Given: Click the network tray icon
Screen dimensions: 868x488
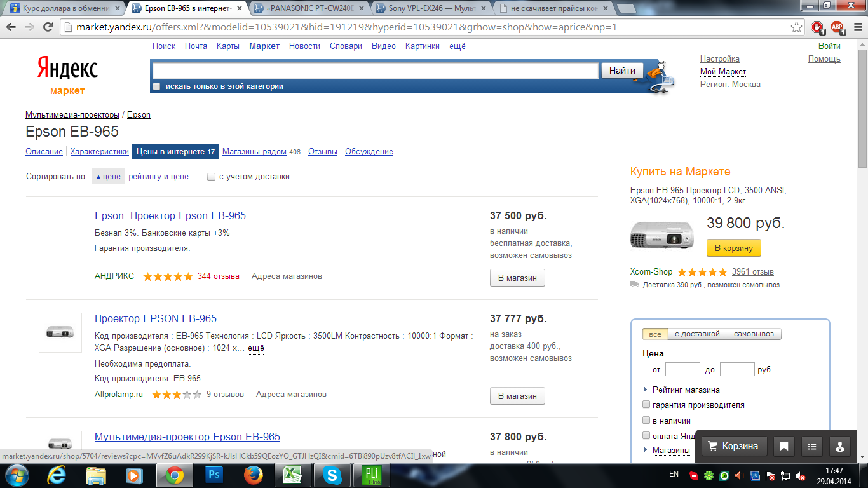Looking at the screenshot, I should coord(787,475).
